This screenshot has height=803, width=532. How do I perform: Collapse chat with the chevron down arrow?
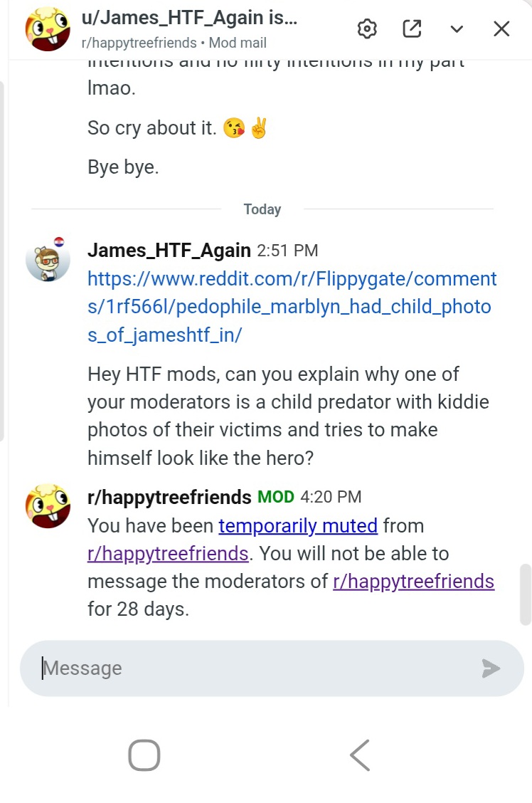[x=457, y=29]
